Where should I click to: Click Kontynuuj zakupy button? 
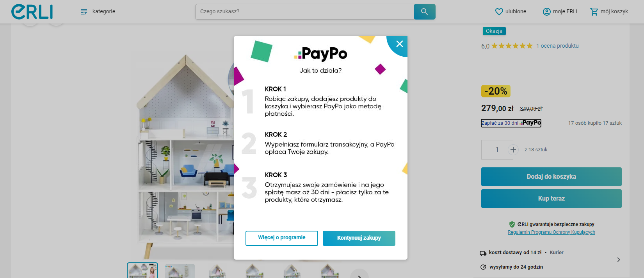coord(359,238)
